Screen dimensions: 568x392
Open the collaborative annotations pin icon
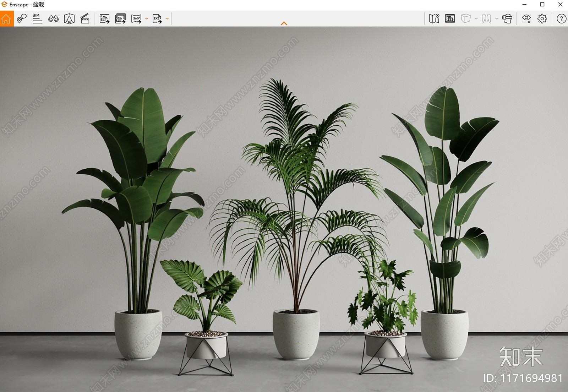tap(22, 18)
